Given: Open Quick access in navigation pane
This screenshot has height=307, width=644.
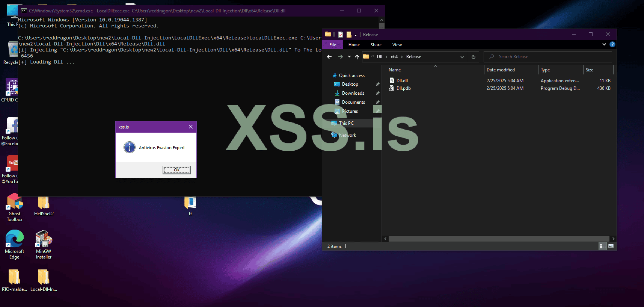Looking at the screenshot, I should click(351, 76).
